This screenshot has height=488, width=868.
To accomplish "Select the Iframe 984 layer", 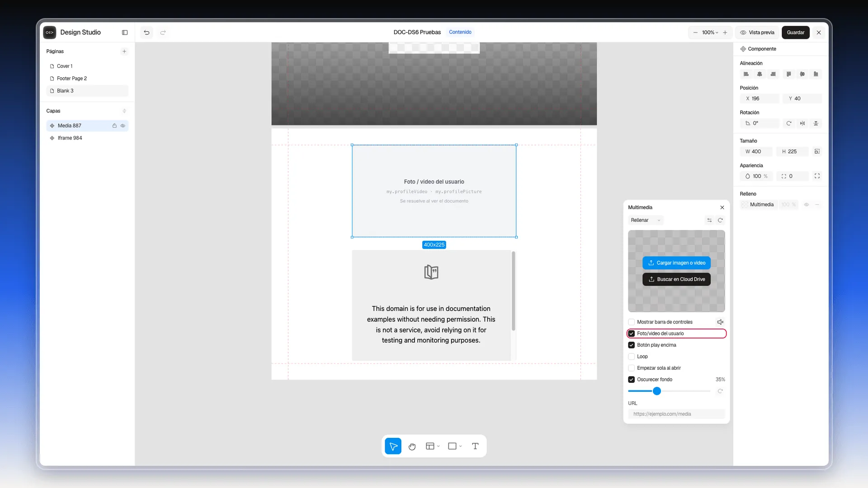I will pos(87,138).
